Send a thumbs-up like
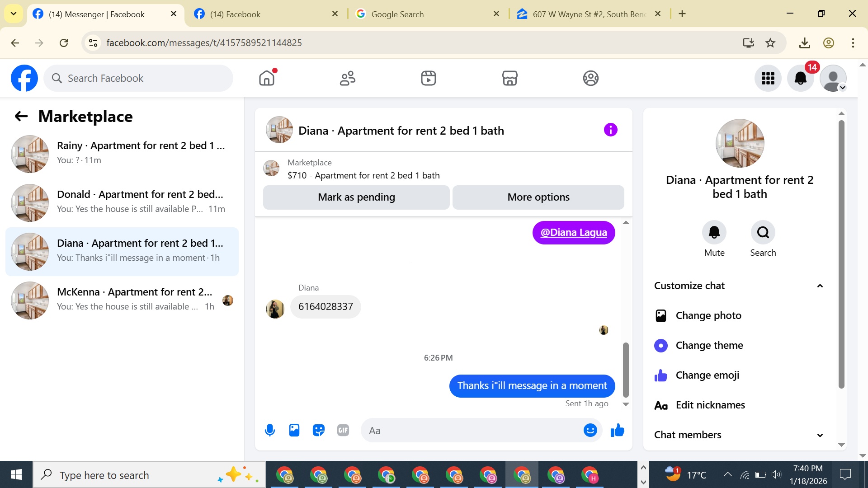Image resolution: width=868 pixels, height=488 pixels. [x=617, y=430]
